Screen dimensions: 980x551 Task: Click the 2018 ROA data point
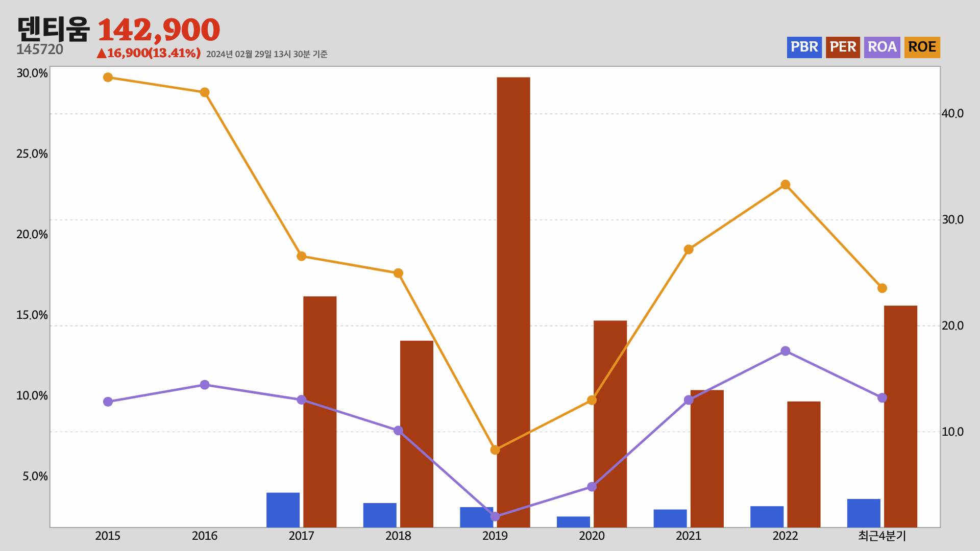point(398,431)
